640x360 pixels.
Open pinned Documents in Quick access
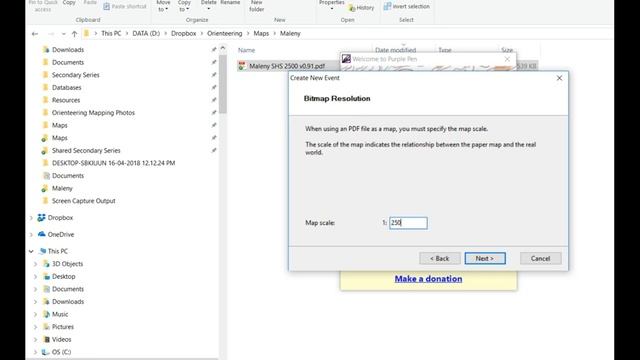click(x=68, y=62)
